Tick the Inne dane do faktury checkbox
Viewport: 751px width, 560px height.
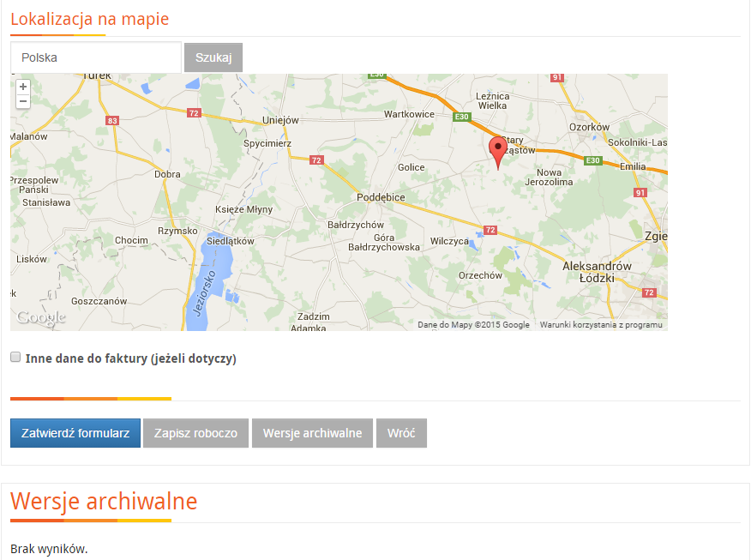click(15, 357)
